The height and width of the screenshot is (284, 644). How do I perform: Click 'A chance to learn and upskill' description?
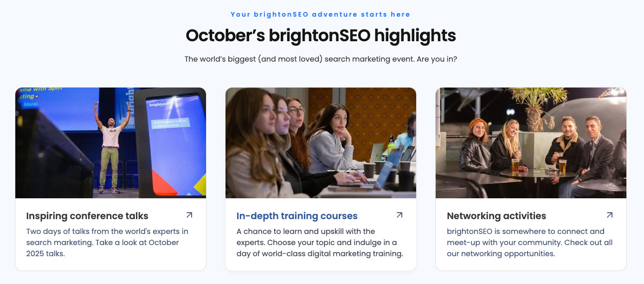click(320, 242)
